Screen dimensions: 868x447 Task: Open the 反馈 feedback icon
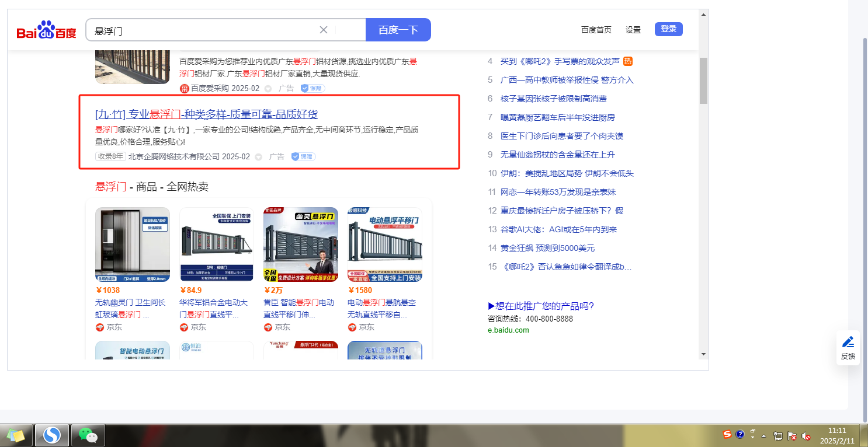[848, 348]
